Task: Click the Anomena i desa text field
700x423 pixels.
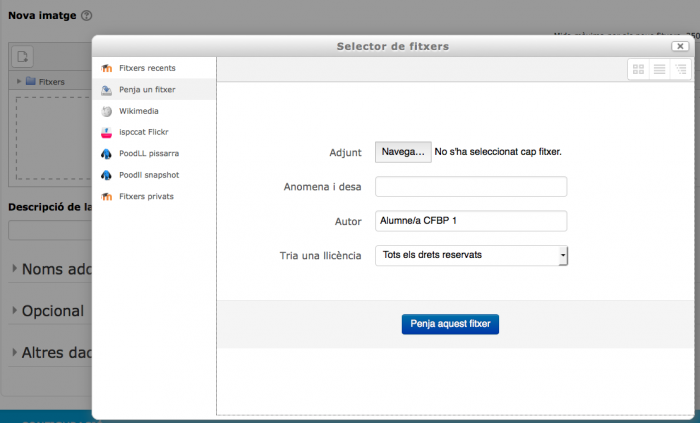Action: pyautogui.click(x=471, y=187)
